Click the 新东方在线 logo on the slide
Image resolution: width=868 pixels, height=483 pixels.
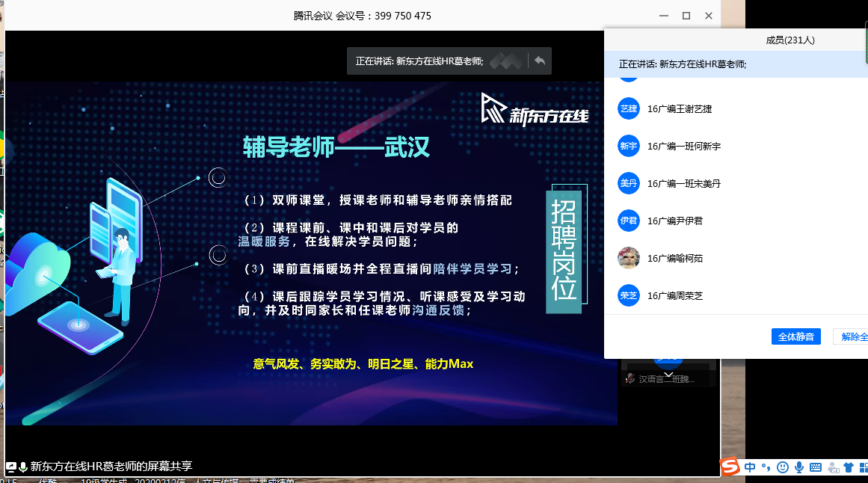(x=535, y=110)
